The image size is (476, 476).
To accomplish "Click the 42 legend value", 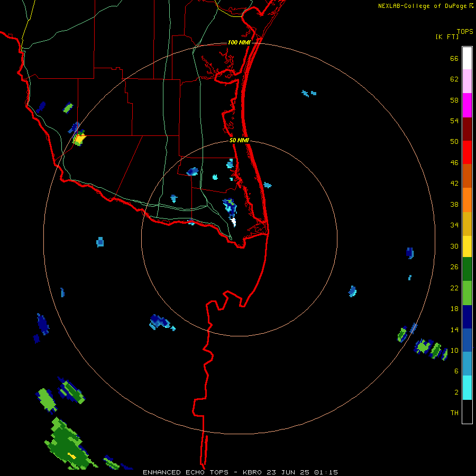I will click(x=454, y=184).
